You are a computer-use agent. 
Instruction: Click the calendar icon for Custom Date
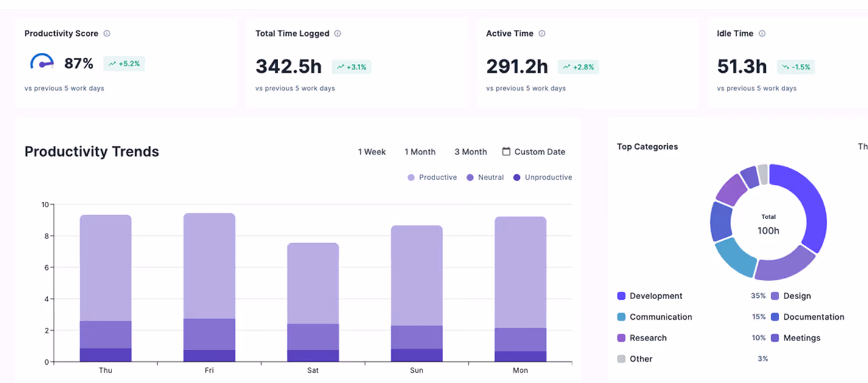coord(506,151)
